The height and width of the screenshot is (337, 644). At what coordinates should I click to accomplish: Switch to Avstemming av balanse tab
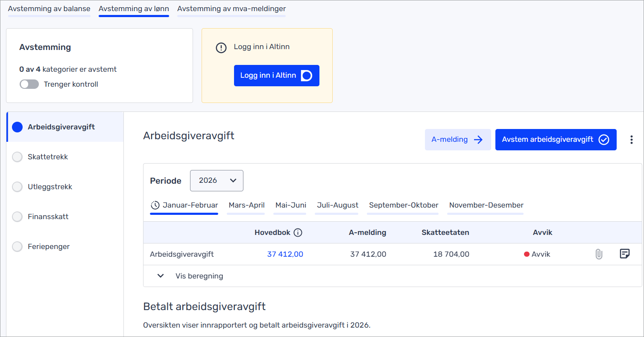(x=49, y=9)
